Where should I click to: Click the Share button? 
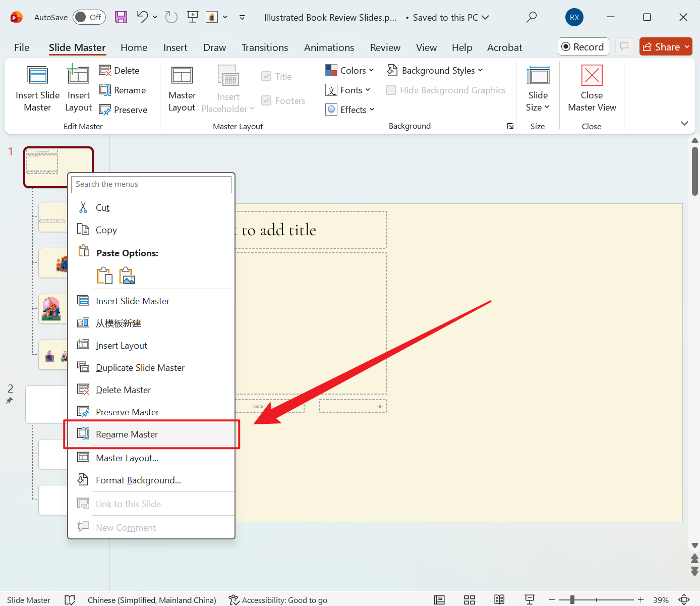(660, 47)
